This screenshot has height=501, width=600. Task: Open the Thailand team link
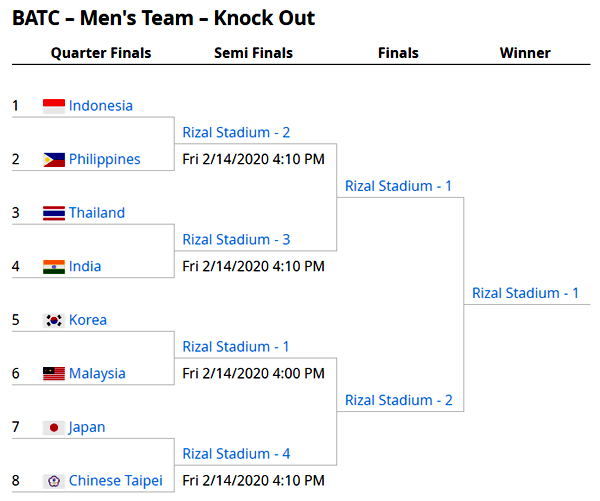(x=97, y=213)
